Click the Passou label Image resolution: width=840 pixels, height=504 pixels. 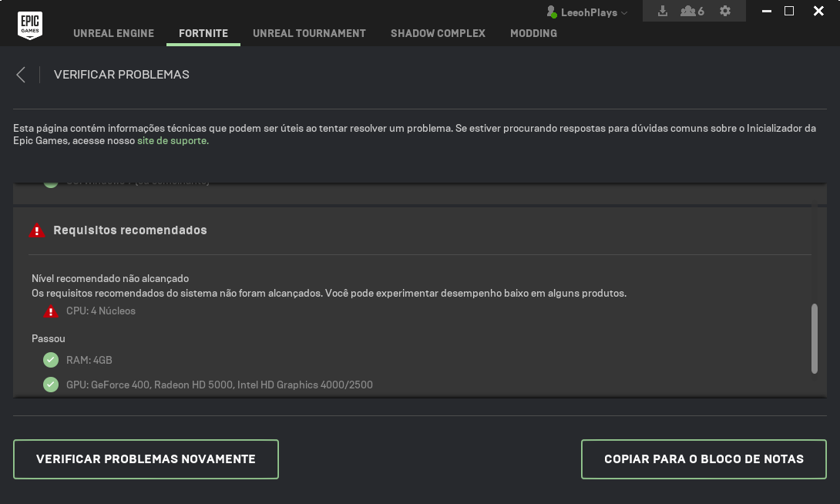pos(49,338)
